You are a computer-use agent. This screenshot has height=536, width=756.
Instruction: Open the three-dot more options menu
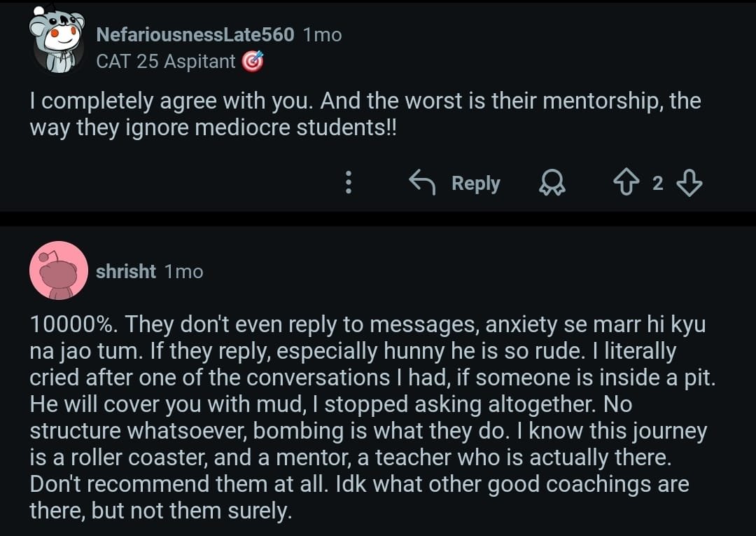point(348,184)
